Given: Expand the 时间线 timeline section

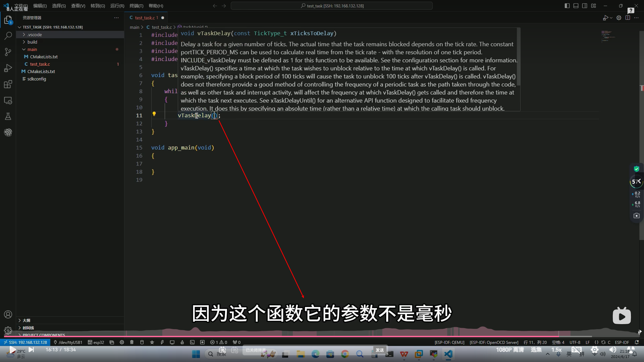Looking at the screenshot, I should coord(70,328).
